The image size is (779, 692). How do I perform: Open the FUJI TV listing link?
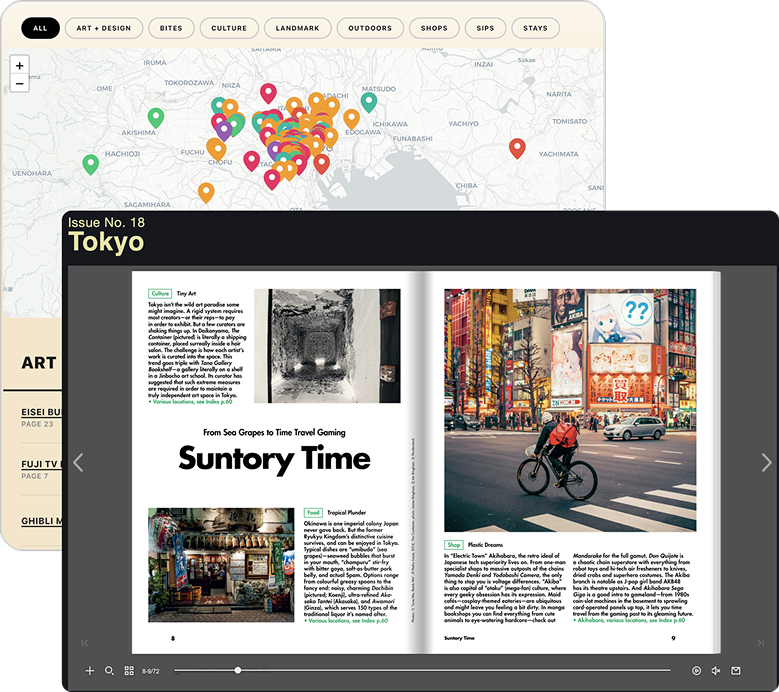[41, 464]
